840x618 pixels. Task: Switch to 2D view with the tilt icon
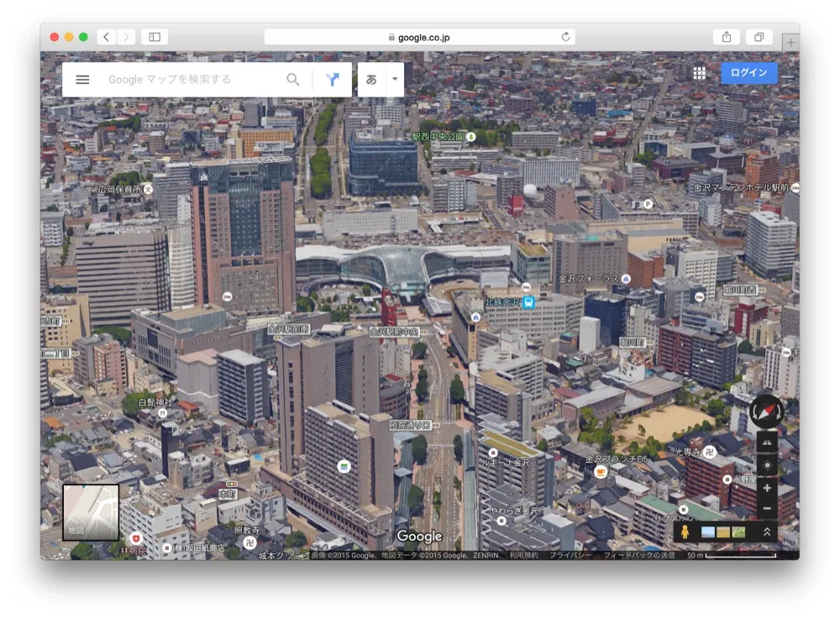(767, 441)
